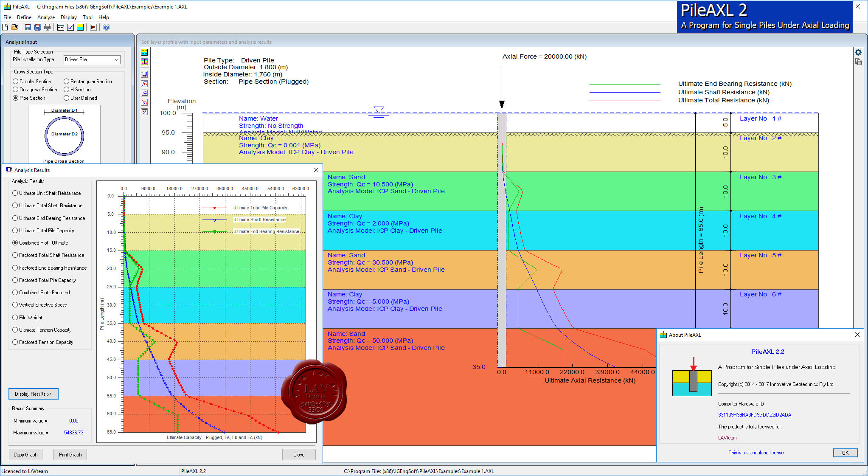Click the Layer No 3 # label

click(x=761, y=177)
